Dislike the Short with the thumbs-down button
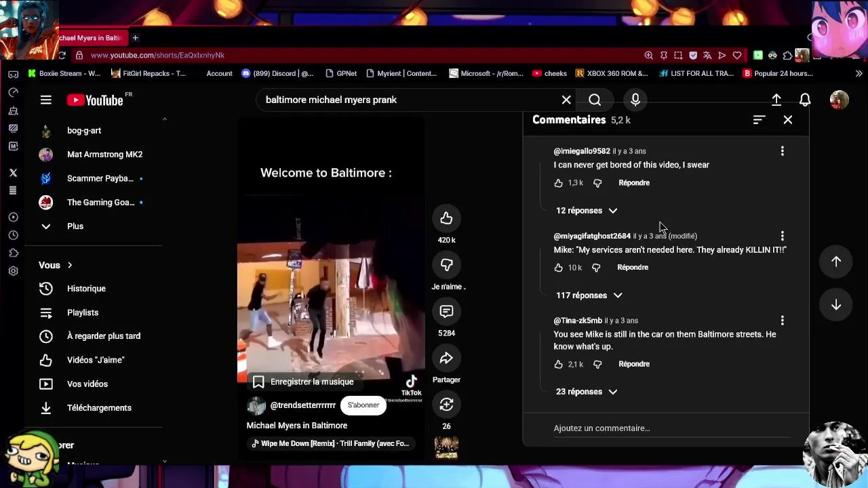868x488 pixels. 446,265
